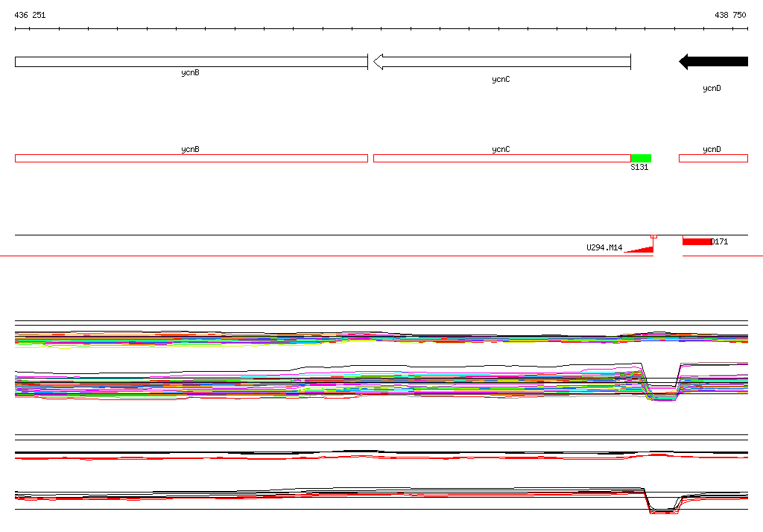Click the dip in bottom red-black profile

point(664,504)
